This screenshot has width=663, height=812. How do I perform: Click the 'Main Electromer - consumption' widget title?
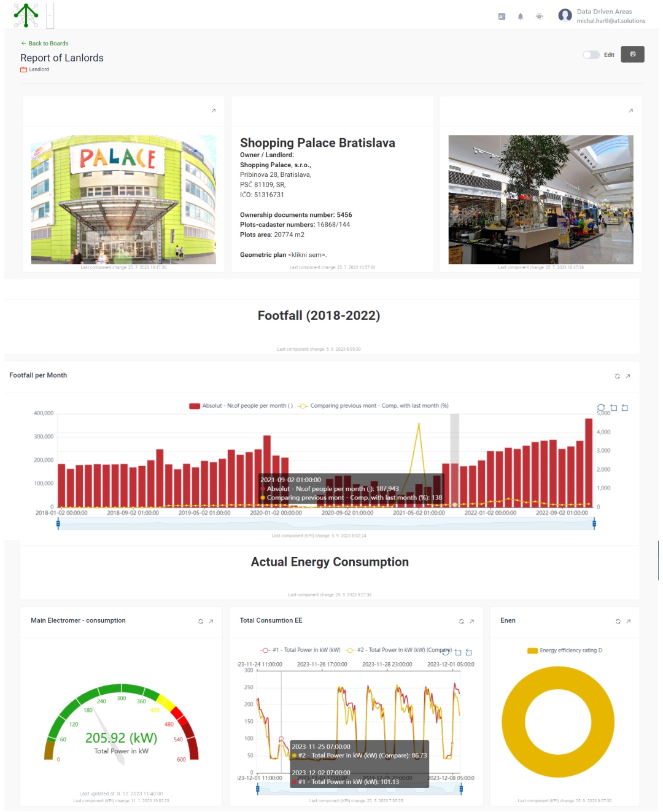click(x=78, y=620)
